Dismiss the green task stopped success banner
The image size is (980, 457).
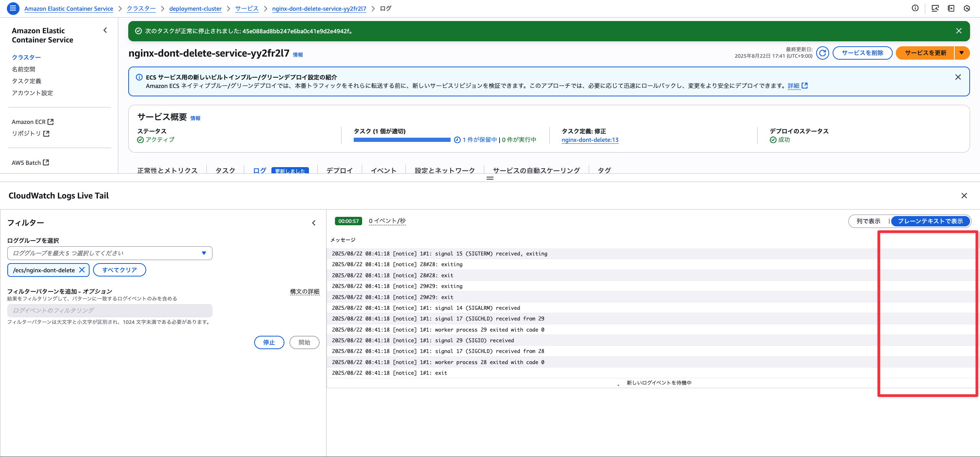click(959, 31)
